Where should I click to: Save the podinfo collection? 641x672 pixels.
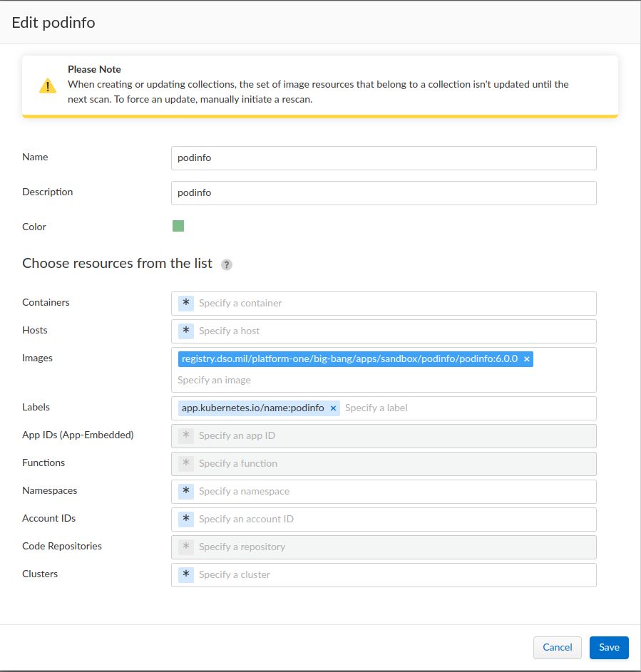(x=609, y=647)
